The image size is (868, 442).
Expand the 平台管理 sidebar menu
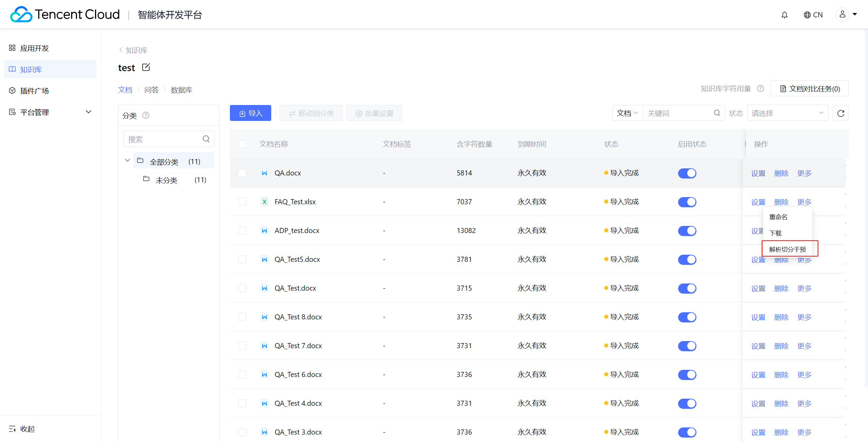pyautogui.click(x=50, y=112)
